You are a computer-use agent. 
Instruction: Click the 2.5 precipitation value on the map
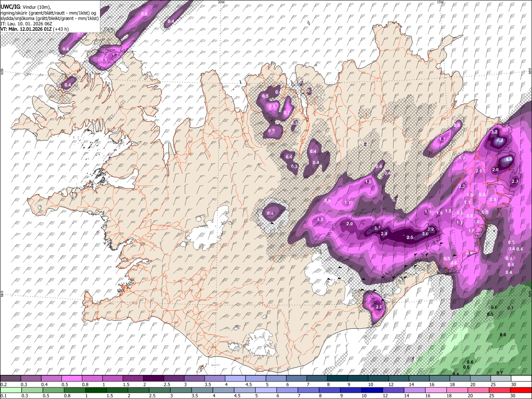(410, 237)
